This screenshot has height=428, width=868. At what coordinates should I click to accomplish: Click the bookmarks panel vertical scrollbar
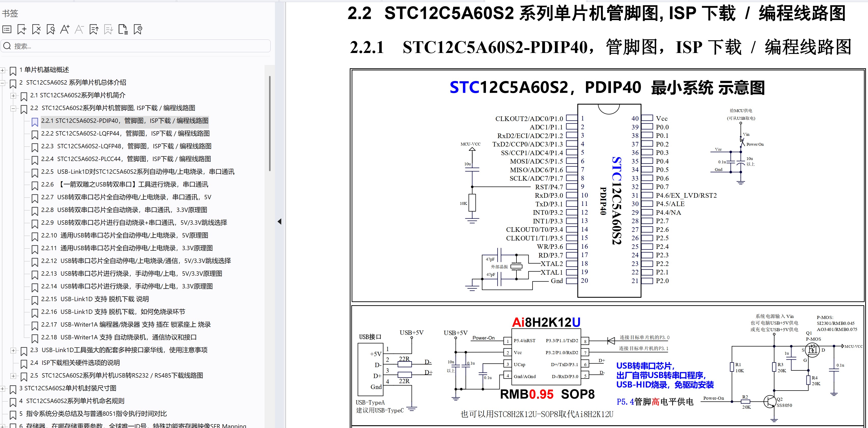270,124
